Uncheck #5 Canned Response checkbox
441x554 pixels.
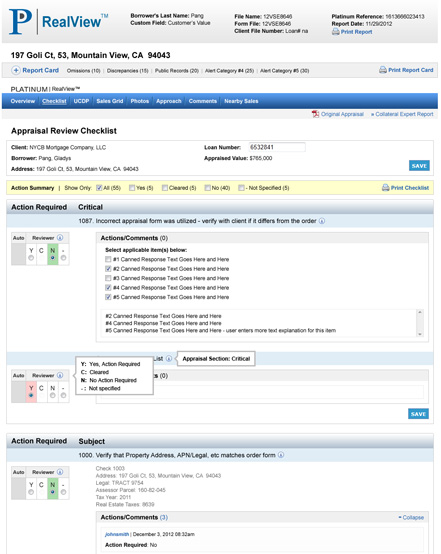(108, 297)
